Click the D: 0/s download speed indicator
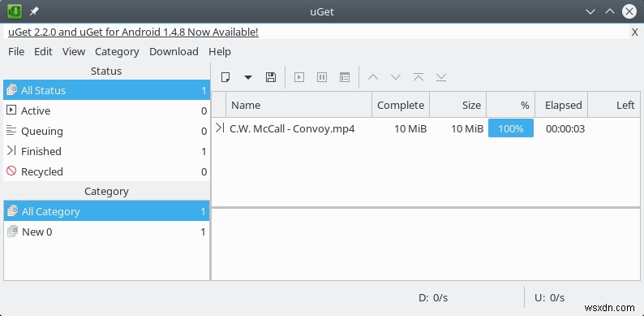This screenshot has height=316, width=644. point(433,297)
